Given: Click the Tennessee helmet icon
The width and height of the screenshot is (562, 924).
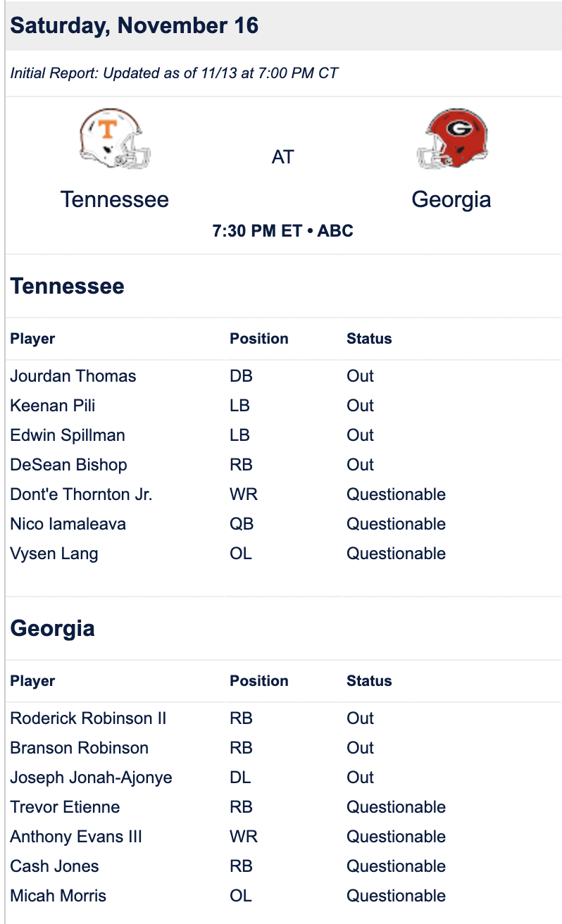Looking at the screenshot, I should tap(115, 139).
